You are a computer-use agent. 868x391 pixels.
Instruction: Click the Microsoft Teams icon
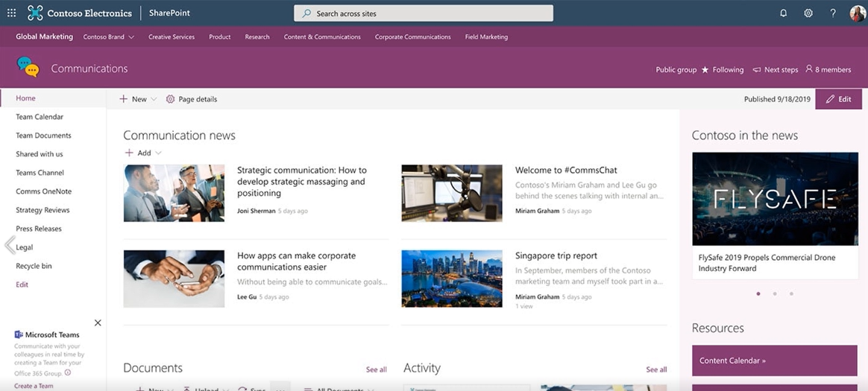18,334
